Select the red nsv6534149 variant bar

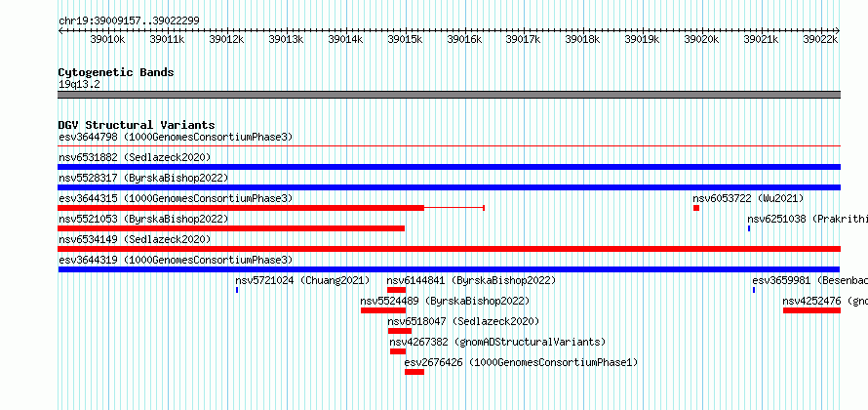click(449, 249)
